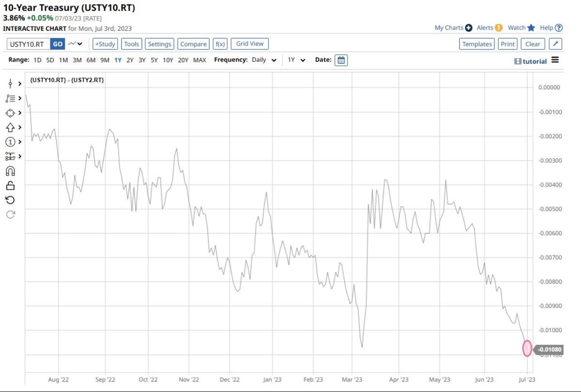Screen dimensions: 581x392
Task: Select the 9M range
Action: click(x=105, y=60)
